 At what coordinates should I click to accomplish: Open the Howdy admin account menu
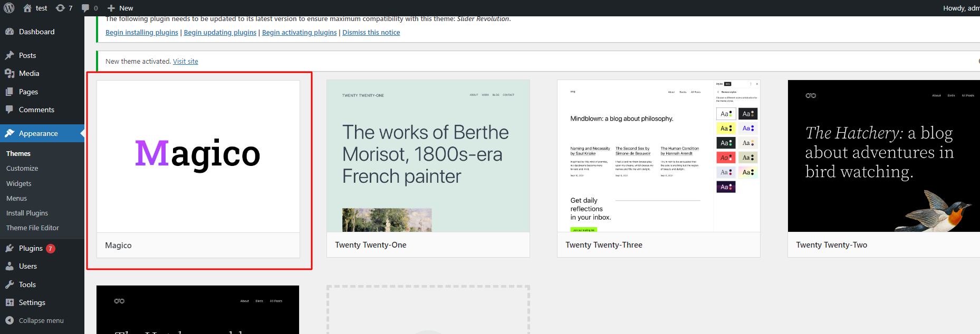click(962, 8)
